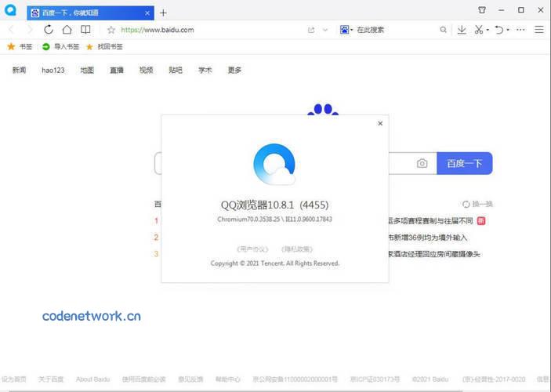Open 更多 more products menu
551x392 pixels.
tap(234, 70)
